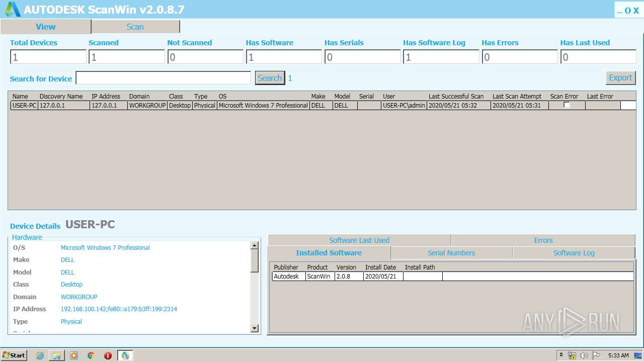This screenshot has height=362, width=644.
Task: Click the Install Path column header
Action: (420, 267)
